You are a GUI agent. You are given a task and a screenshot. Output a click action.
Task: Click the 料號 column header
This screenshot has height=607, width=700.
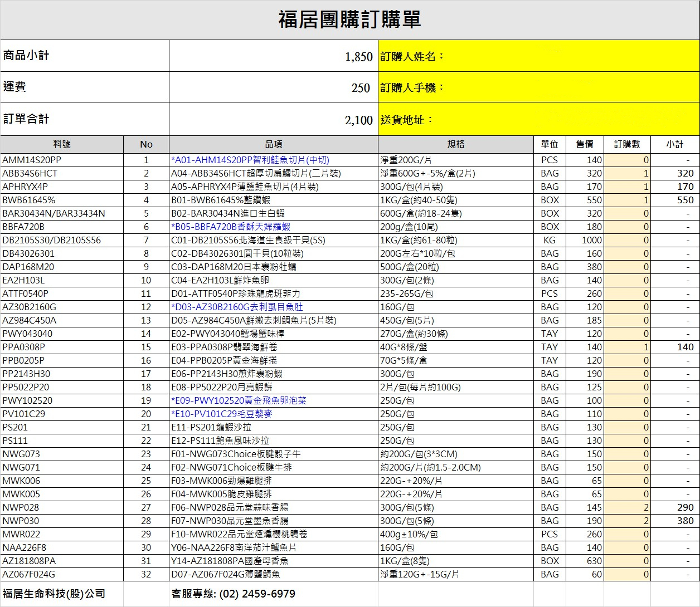62,144
